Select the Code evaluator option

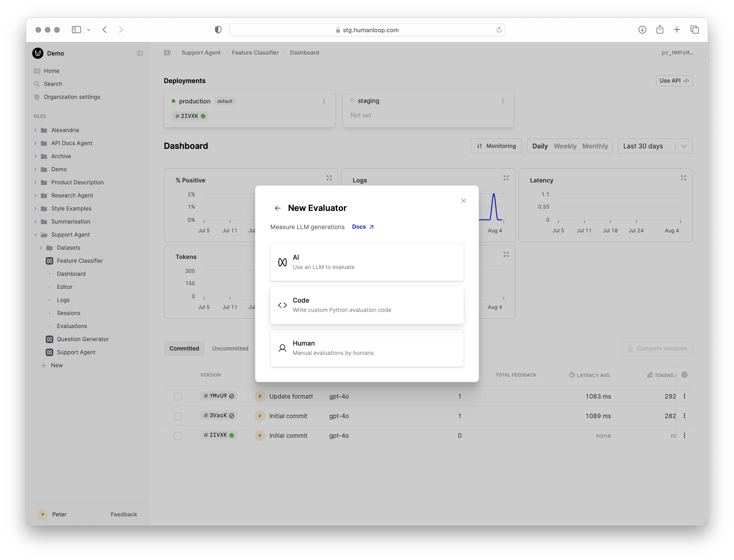click(x=367, y=305)
